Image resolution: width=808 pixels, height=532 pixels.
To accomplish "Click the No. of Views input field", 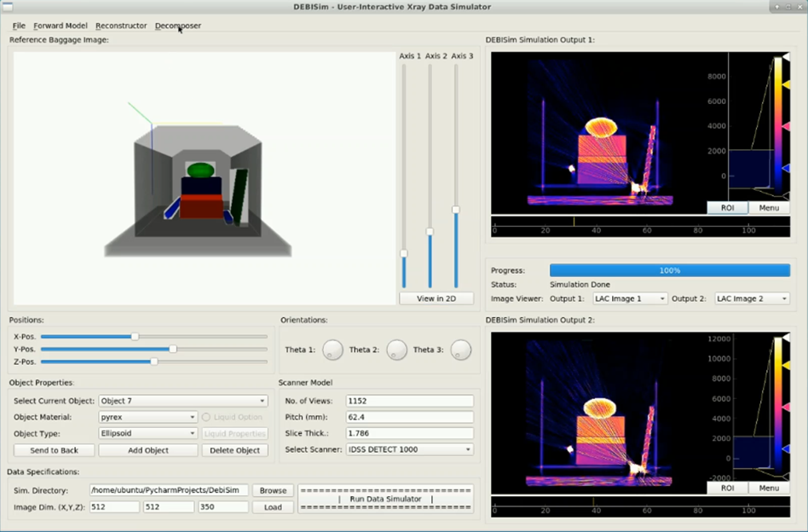I will coord(409,401).
